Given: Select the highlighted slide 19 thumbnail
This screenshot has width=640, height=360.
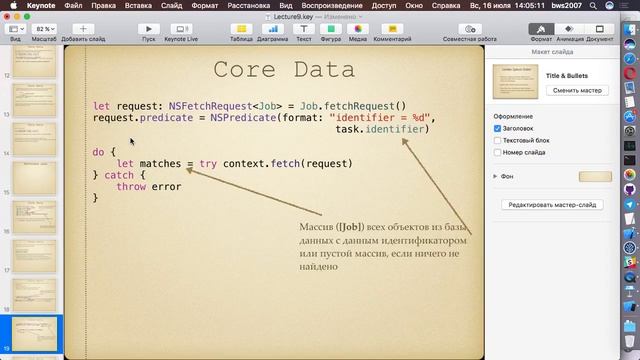Looking at the screenshot, I should (x=34, y=334).
